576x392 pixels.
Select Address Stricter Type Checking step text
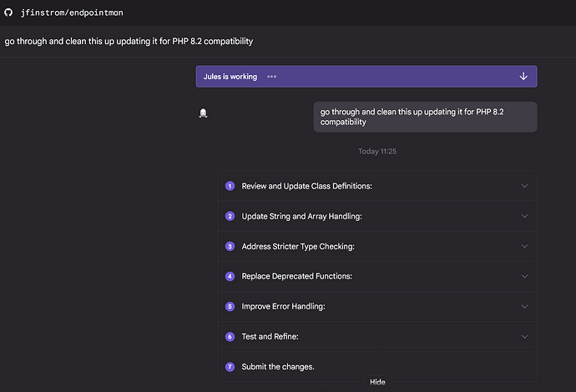point(298,246)
